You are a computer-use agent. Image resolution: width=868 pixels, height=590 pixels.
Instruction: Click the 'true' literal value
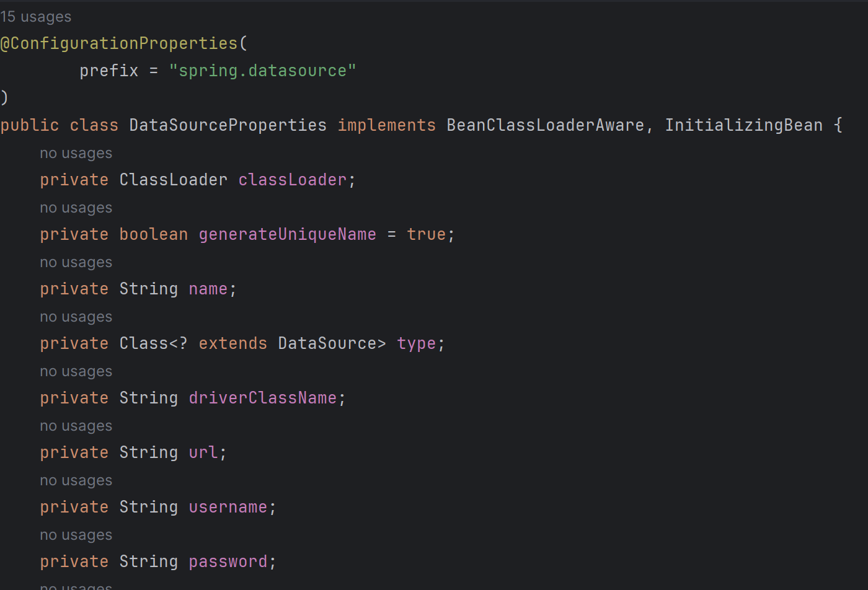tap(427, 234)
